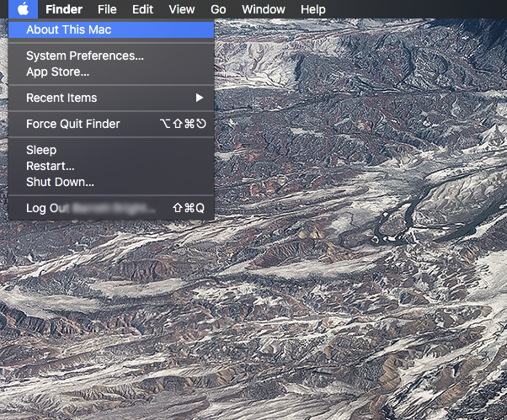The height and width of the screenshot is (420, 507).
Task: Open the Edit menu
Action: (143, 9)
